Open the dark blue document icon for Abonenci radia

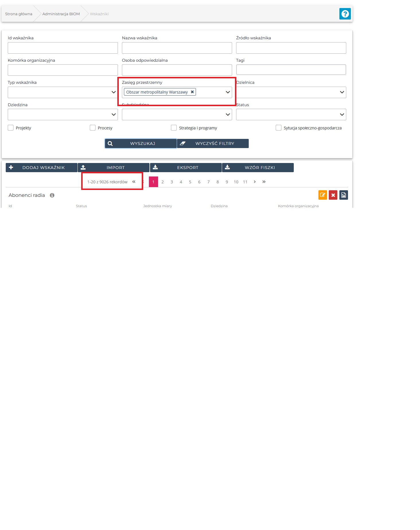343,195
